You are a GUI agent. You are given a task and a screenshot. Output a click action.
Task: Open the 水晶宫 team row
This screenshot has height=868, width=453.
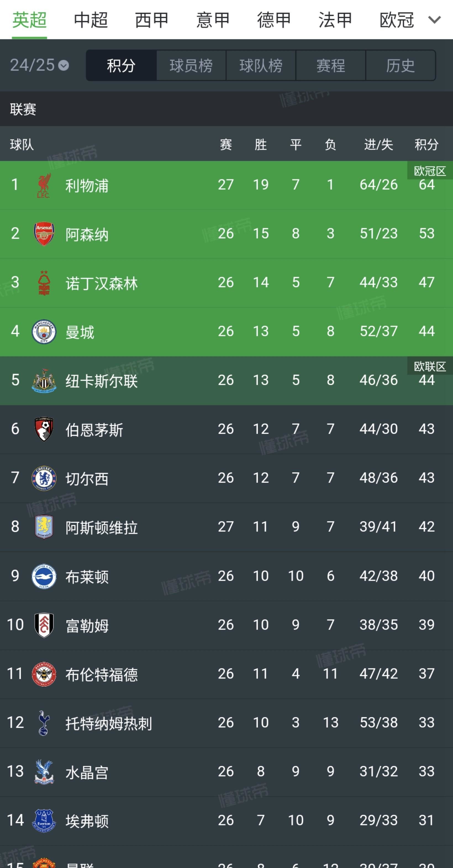point(227,772)
